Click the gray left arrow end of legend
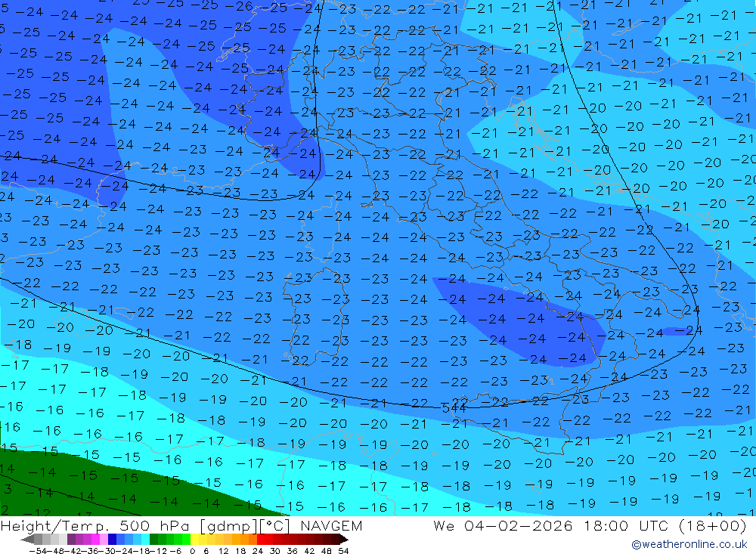Image resolution: width=756 pixels, height=554 pixels. (27, 540)
